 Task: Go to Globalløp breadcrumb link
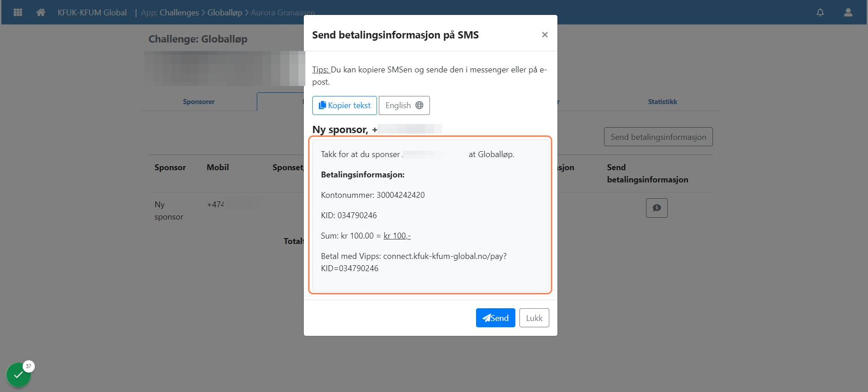pyautogui.click(x=225, y=13)
